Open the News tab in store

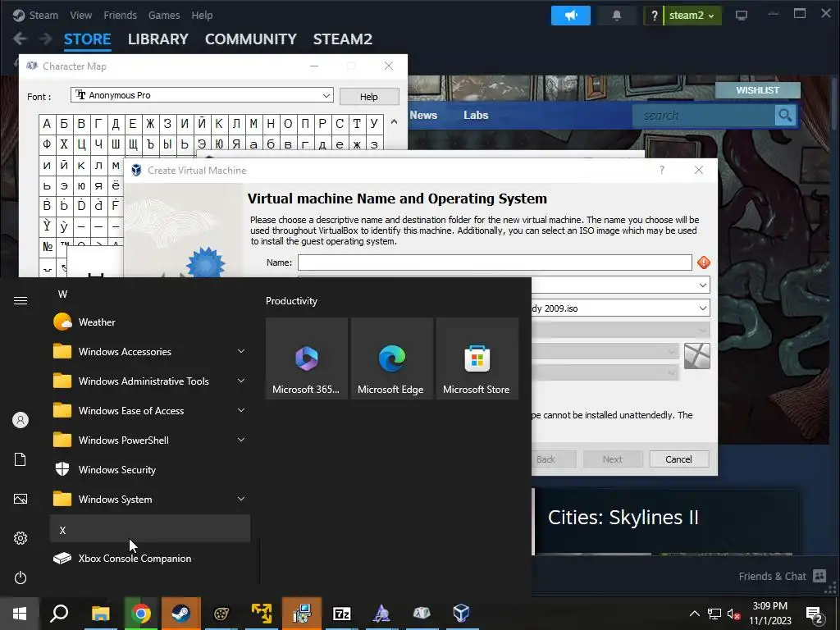pyautogui.click(x=423, y=115)
